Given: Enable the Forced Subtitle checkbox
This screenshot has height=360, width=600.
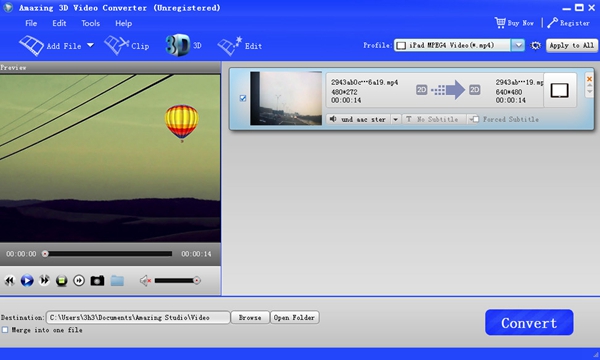Looking at the screenshot, I should [476, 119].
